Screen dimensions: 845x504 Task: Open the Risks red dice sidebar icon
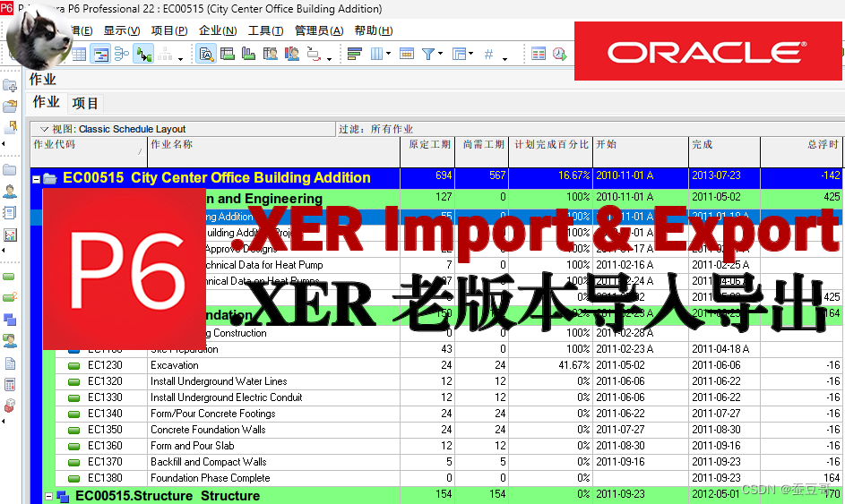coord(10,406)
